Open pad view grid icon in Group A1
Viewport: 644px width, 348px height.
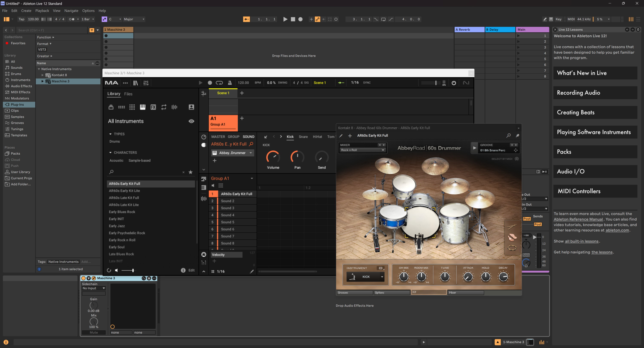[x=220, y=185]
